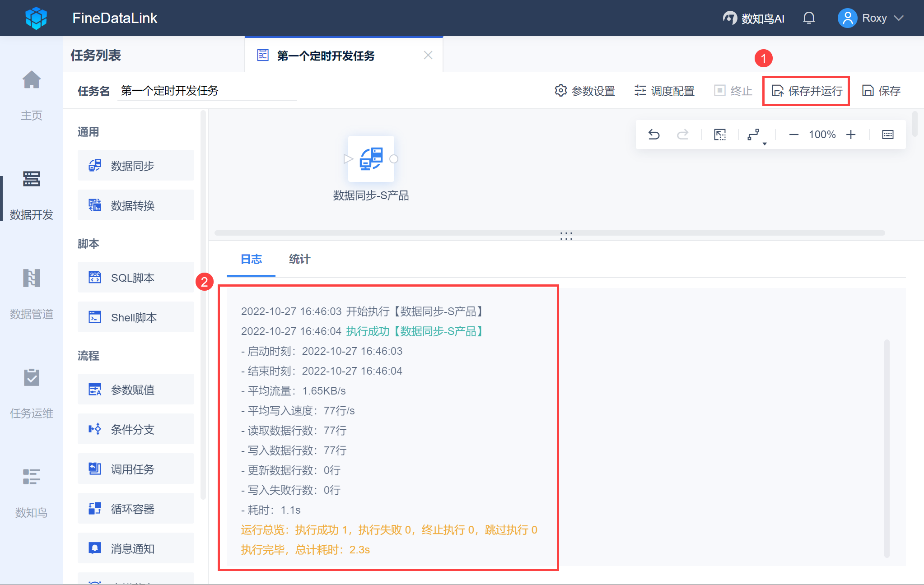Image resolution: width=924 pixels, height=585 pixels.
Task: Switch to the 统计 tab
Action: [299, 259]
